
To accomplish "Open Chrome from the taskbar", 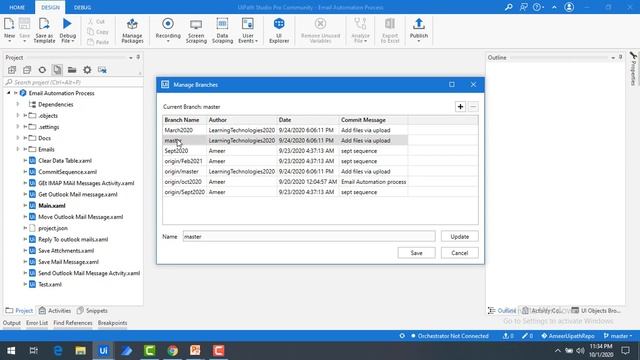I will pos(173,351).
